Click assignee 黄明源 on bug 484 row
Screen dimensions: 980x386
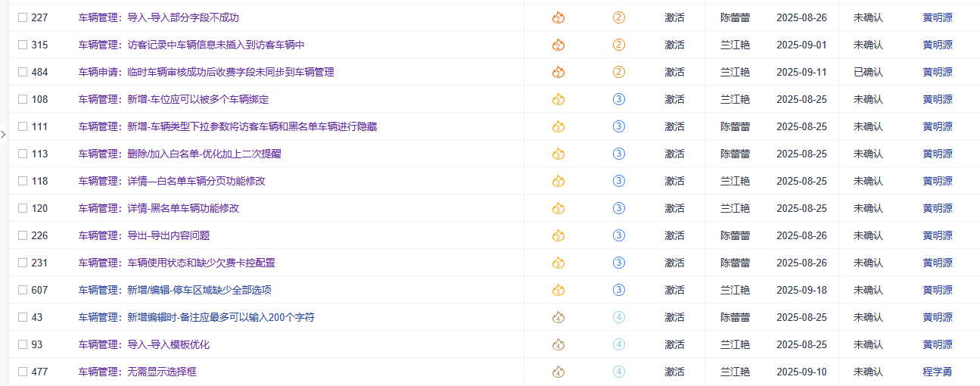pyautogui.click(x=938, y=72)
